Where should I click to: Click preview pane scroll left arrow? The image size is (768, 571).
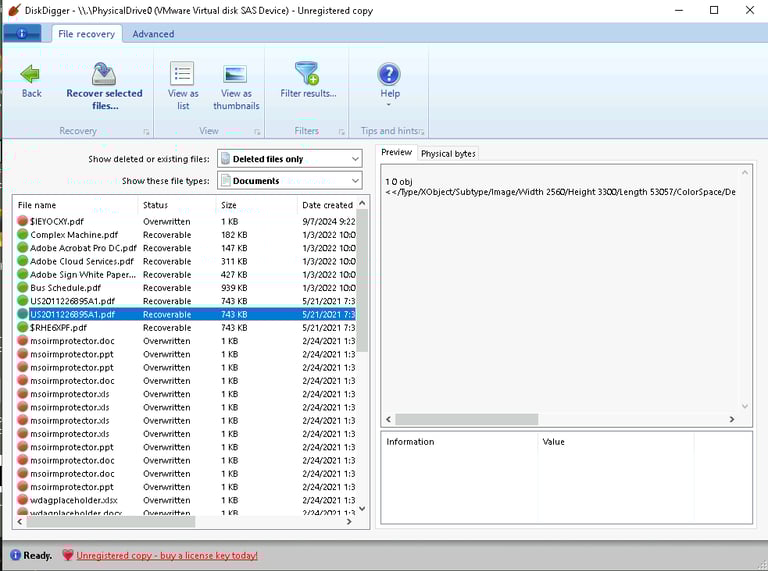[x=388, y=419]
